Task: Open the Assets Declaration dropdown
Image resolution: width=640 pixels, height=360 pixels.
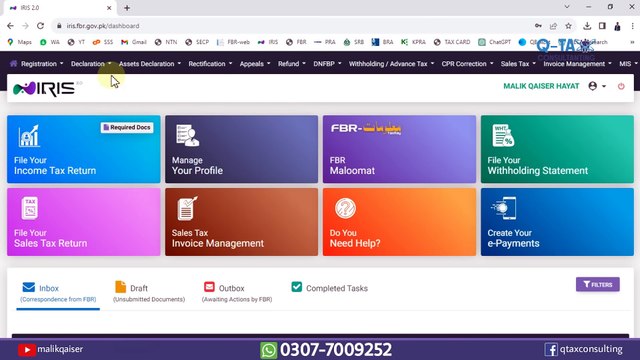Action: [x=150, y=64]
